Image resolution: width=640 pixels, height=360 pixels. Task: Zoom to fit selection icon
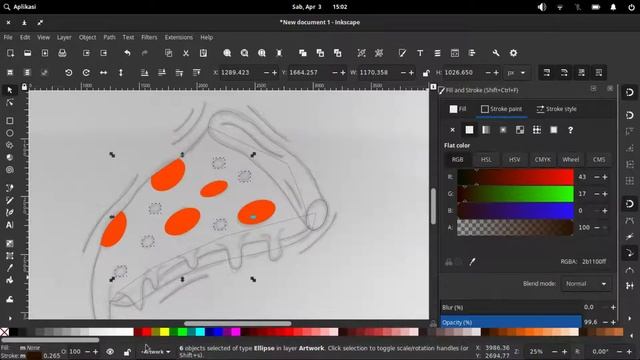point(227,53)
